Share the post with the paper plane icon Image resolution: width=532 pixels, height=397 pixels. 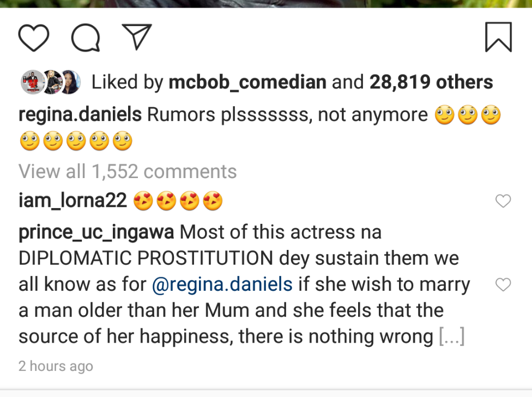136,36
